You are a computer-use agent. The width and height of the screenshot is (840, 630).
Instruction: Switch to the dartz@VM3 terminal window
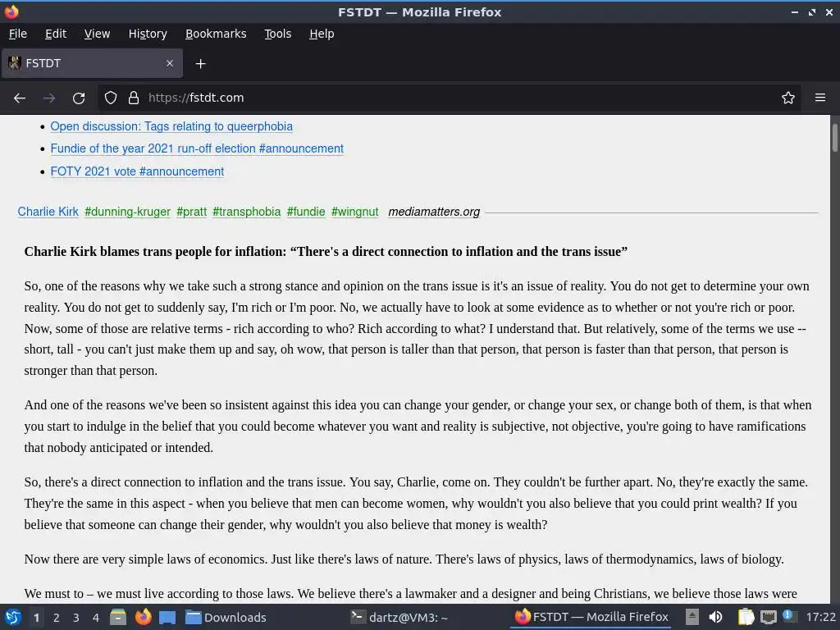click(399, 617)
